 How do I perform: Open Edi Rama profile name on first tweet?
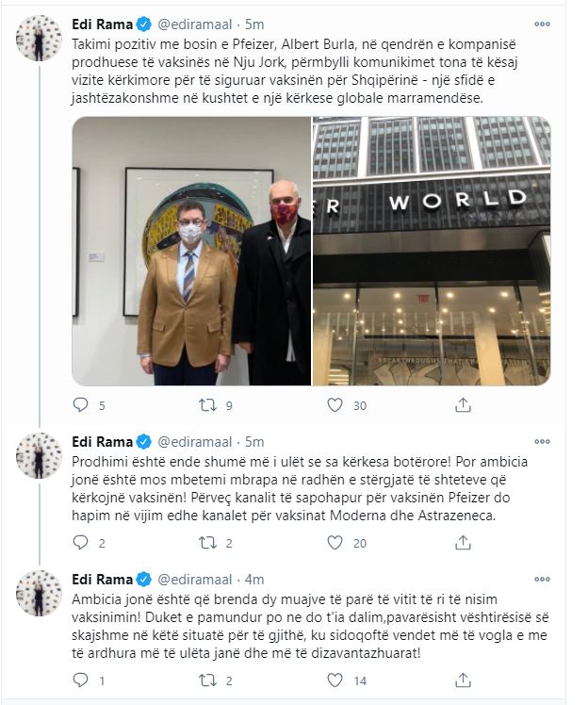103,25
